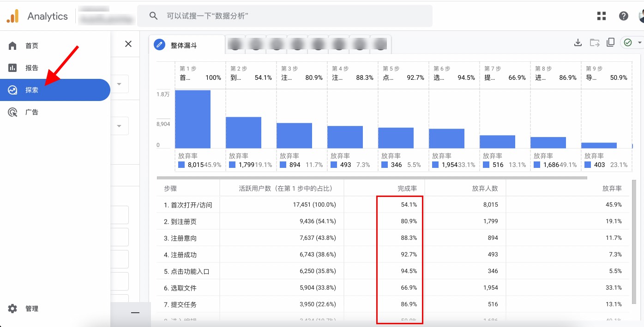Screen dimensions: 644x327
Task: Select 探索 in the sidebar
Action: click(31, 90)
